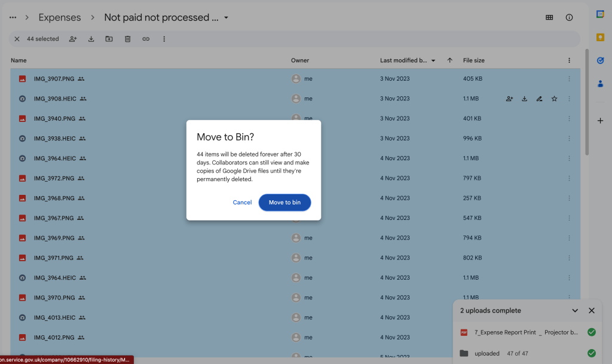Screen dimensions: 612x364
Task: Select the IMG_3970.PNG file name
Action: tap(54, 298)
